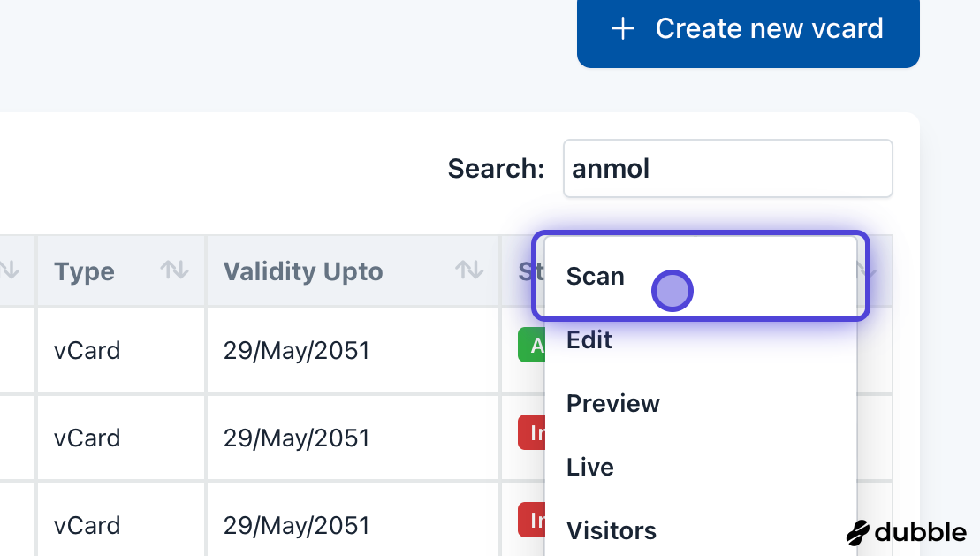Select Scan from the dropdown menu
The image size is (980, 556).
[x=596, y=277]
